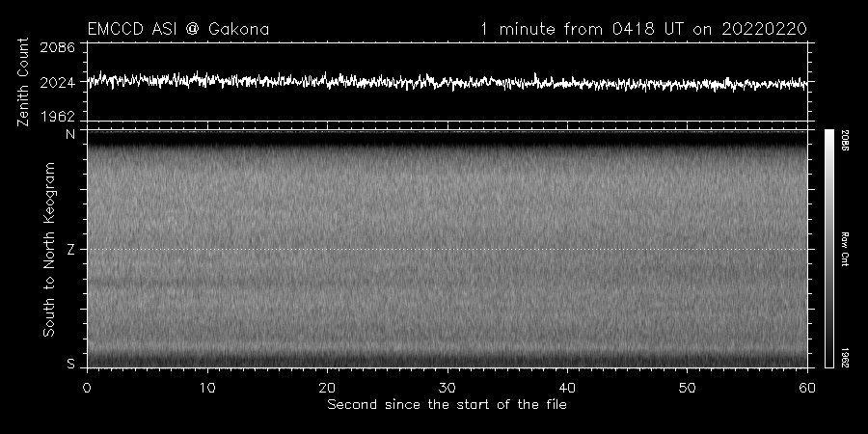Click the 60 second tick label
This screenshot has width=868, height=434.
807,388
